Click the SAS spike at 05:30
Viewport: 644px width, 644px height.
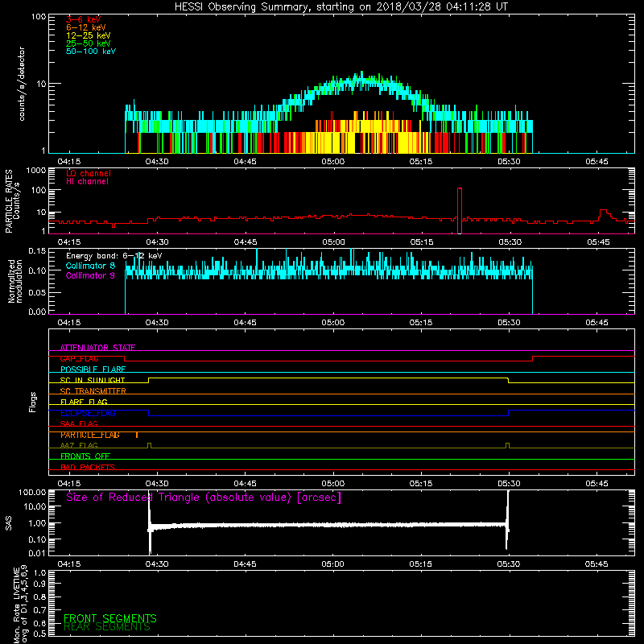click(508, 519)
